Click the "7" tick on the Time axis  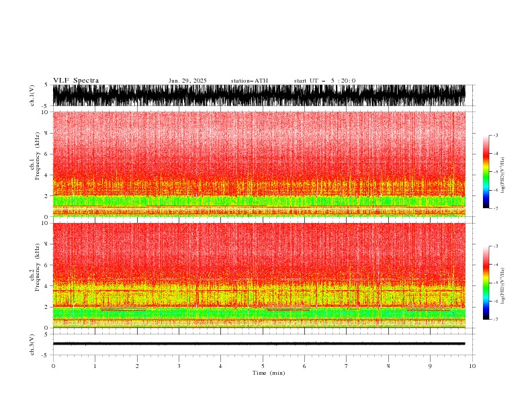(x=347, y=366)
